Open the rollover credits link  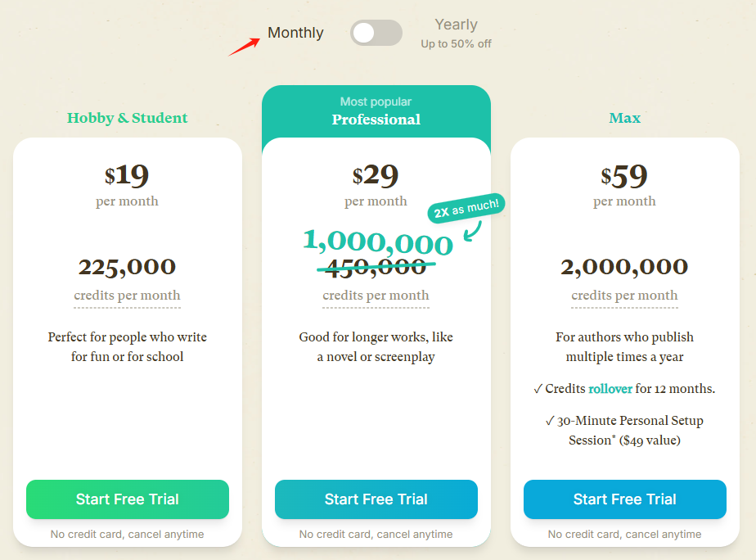pyautogui.click(x=610, y=388)
